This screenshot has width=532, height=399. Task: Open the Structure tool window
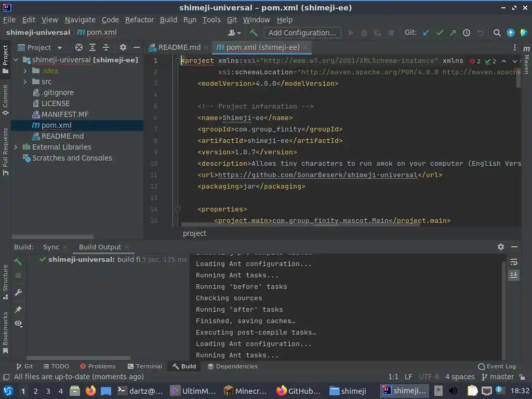5,282
